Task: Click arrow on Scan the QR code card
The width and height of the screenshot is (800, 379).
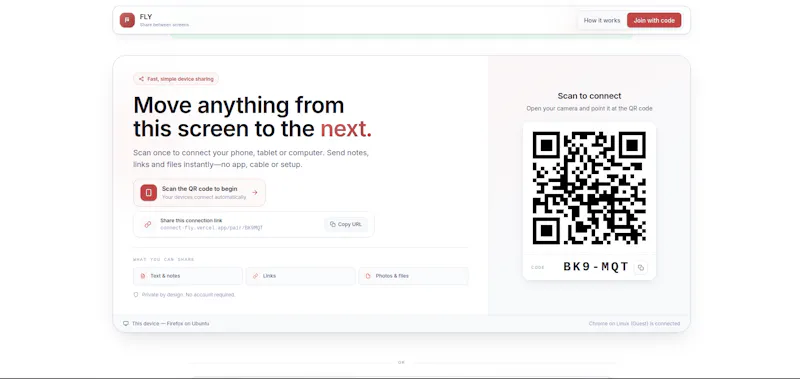Action: click(255, 193)
